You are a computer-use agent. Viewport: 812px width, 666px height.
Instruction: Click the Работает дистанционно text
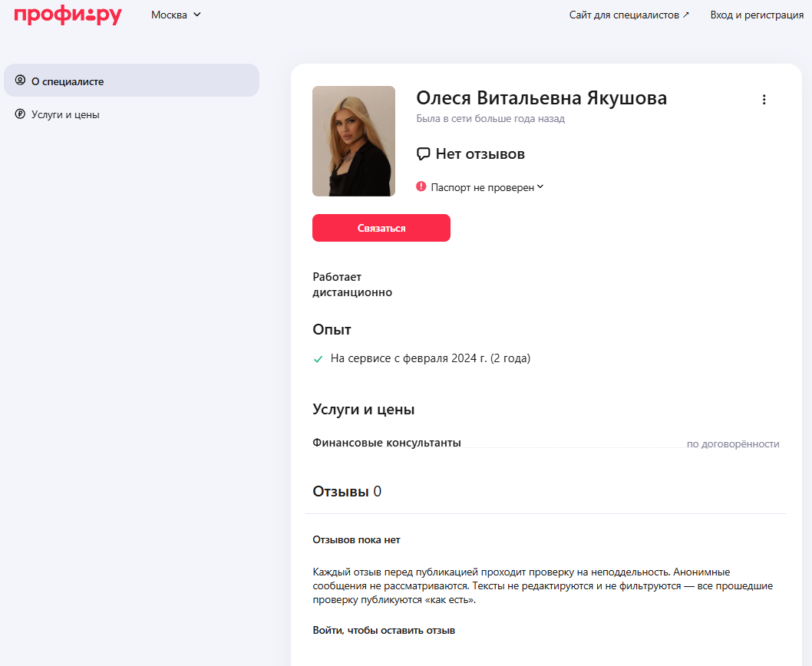[352, 285]
